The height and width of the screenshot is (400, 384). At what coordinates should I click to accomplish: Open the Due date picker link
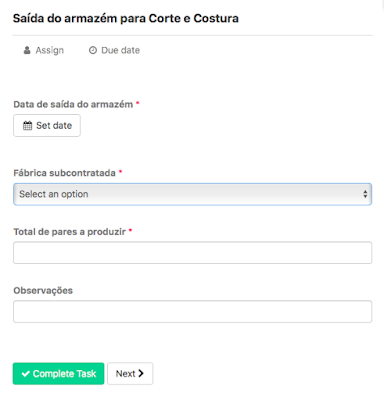[x=114, y=50]
